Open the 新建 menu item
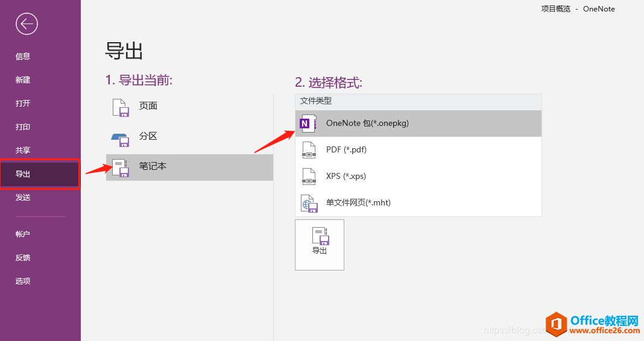 tap(23, 80)
